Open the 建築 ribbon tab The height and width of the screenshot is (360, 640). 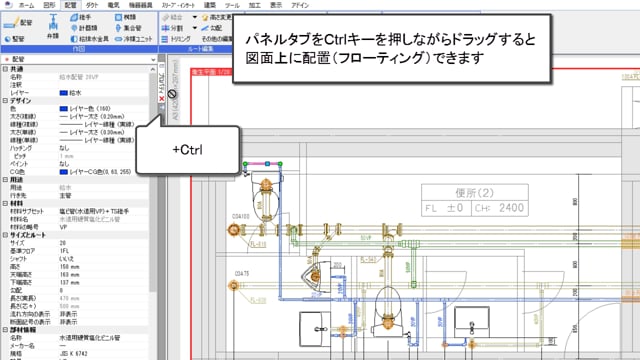[x=210, y=5]
